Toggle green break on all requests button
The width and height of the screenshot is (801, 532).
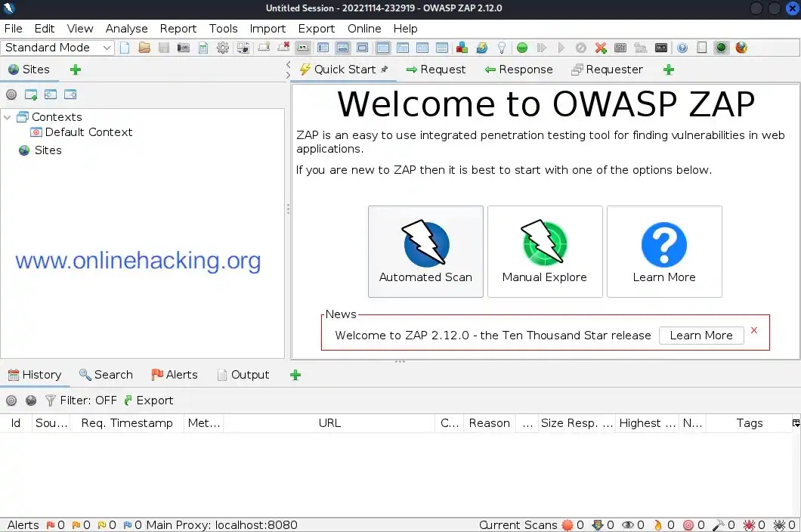(522, 48)
